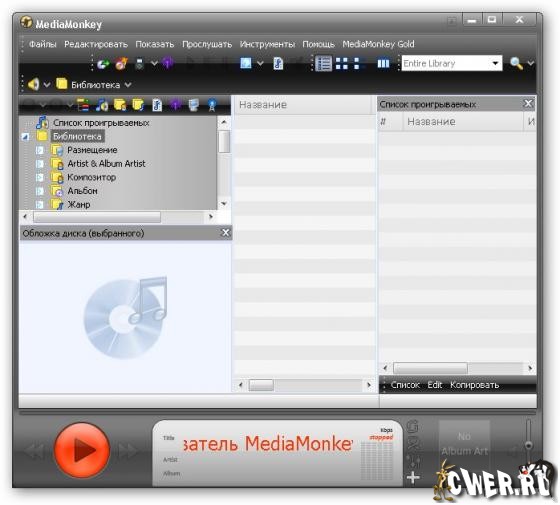Open the Прослушать menu

pos(207,44)
